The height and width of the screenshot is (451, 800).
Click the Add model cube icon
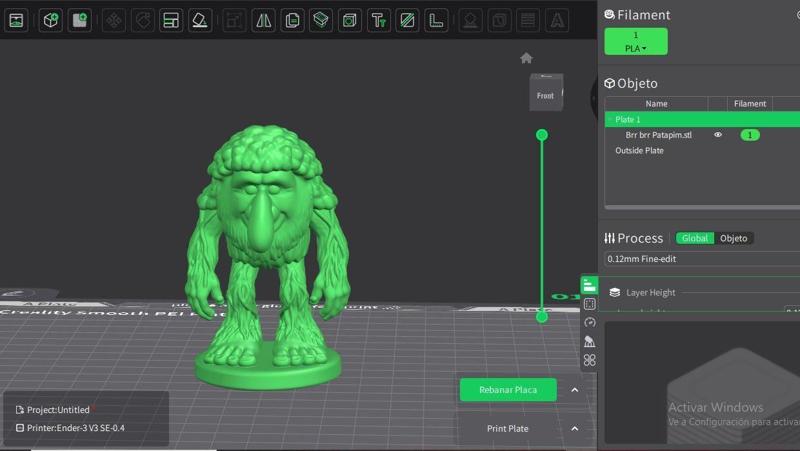click(50, 19)
